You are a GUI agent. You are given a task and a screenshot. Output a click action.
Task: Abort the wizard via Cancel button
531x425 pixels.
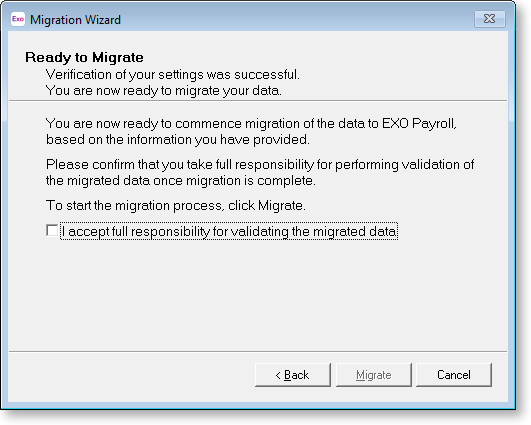click(453, 375)
